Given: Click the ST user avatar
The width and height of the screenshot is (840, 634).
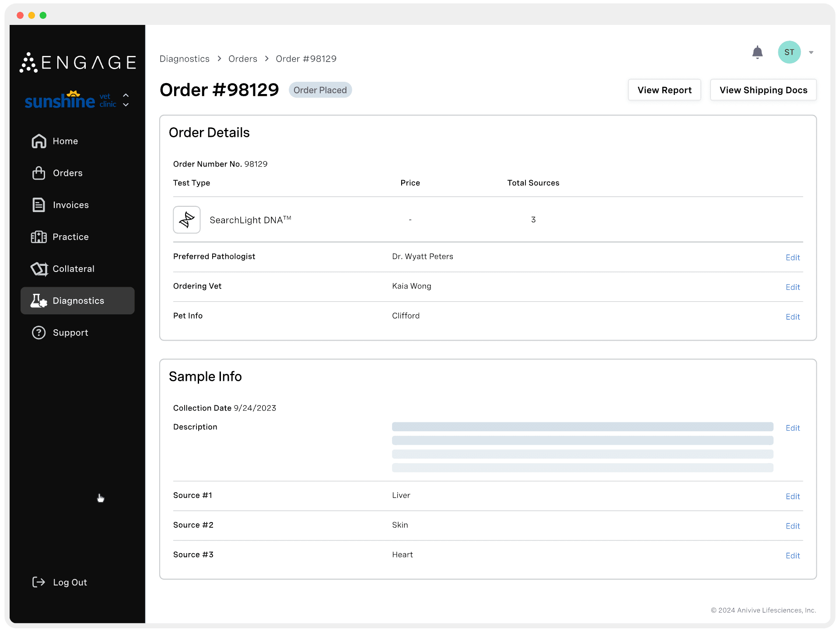Looking at the screenshot, I should (789, 52).
